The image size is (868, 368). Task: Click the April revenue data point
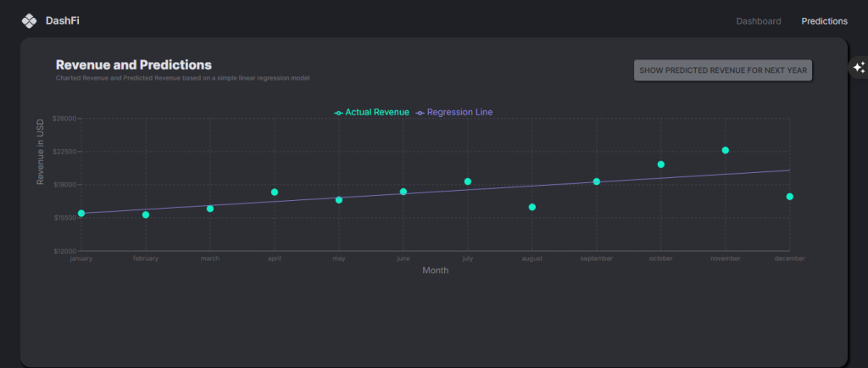275,192
